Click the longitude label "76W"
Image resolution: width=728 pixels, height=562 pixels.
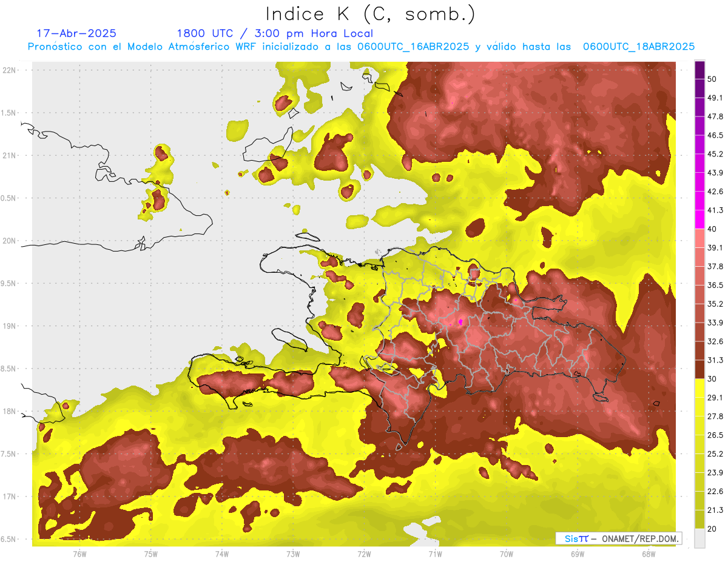pyautogui.click(x=79, y=554)
